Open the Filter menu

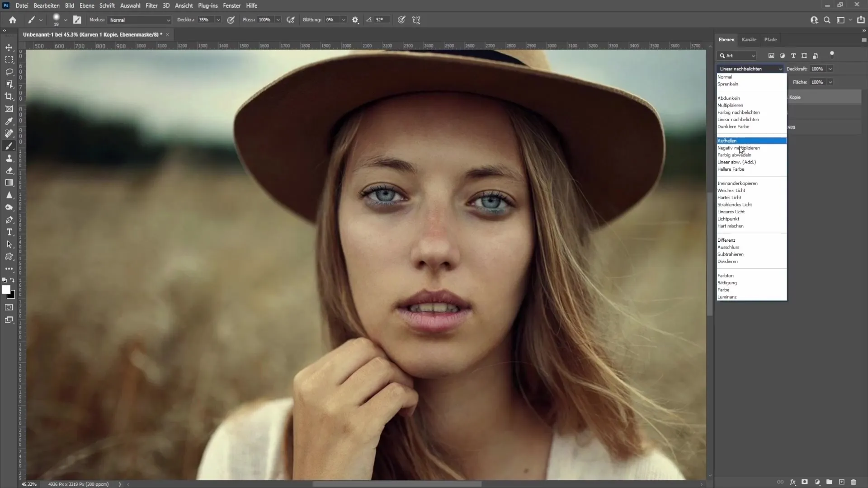coord(151,5)
